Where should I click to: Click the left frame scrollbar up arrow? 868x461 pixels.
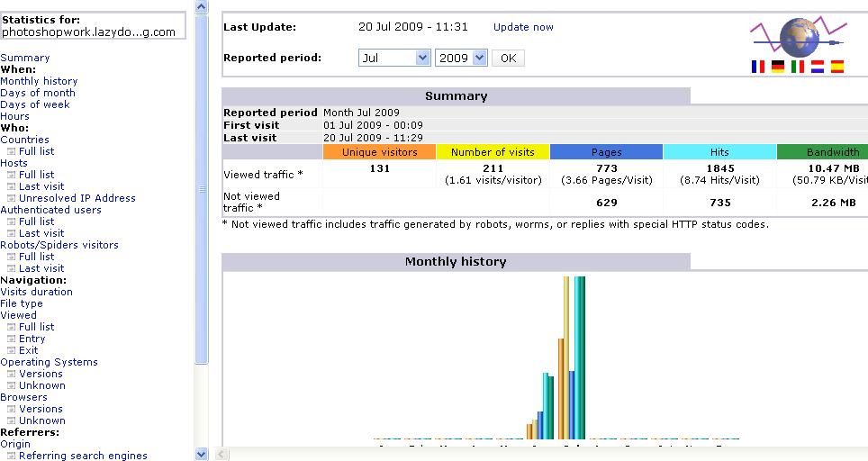tap(202, 6)
